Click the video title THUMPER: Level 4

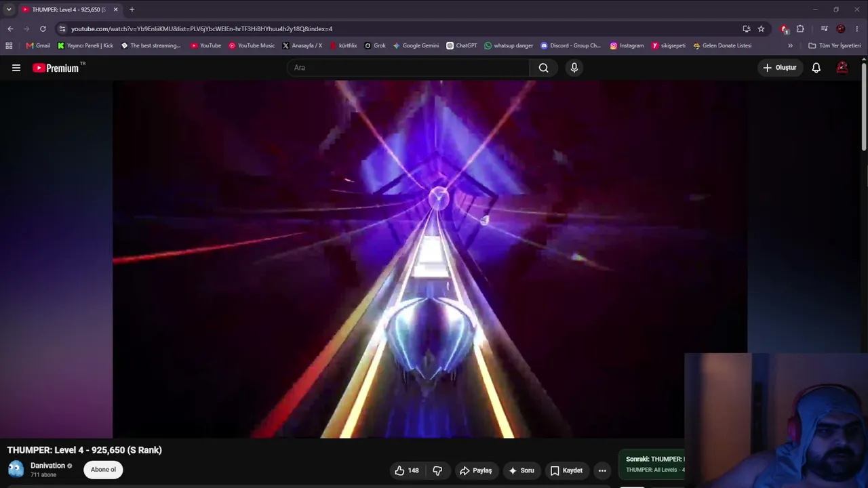(85, 450)
